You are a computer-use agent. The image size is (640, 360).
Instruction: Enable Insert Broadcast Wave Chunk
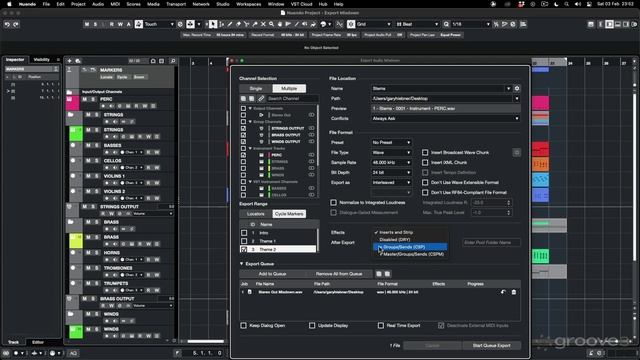[x=425, y=152]
